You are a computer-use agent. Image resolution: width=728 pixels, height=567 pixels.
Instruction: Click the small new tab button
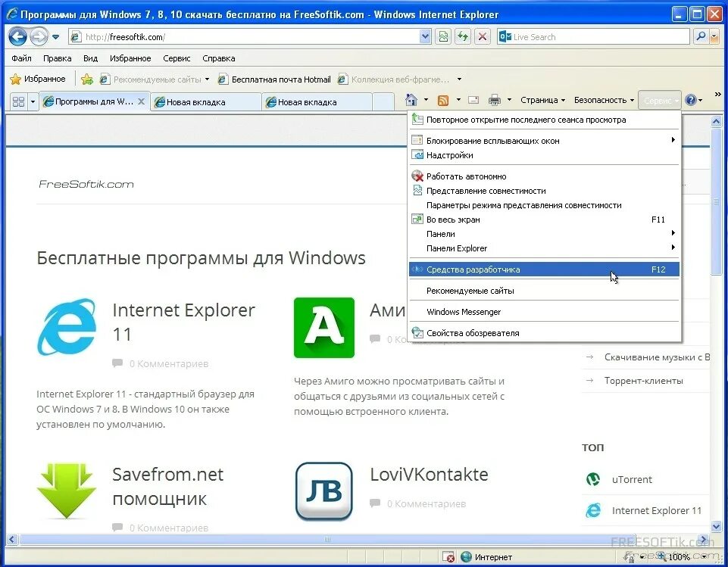click(x=383, y=102)
